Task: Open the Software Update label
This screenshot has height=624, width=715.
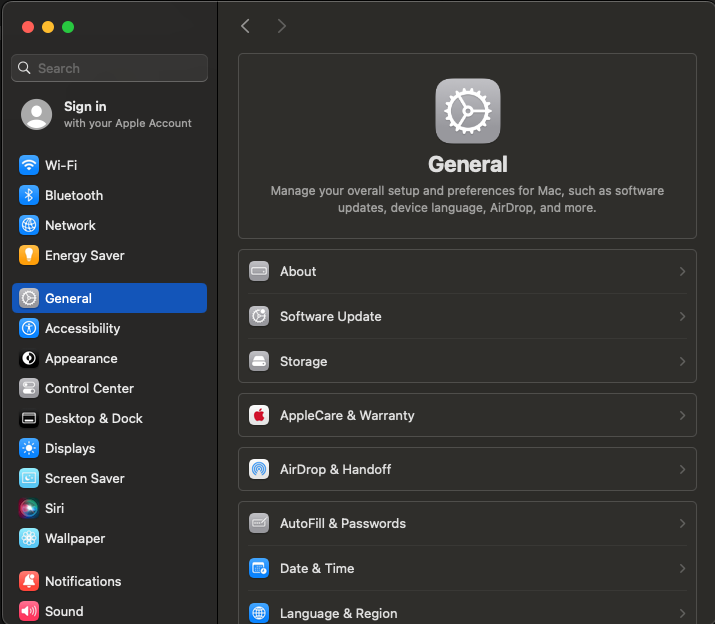Action: 331,316
